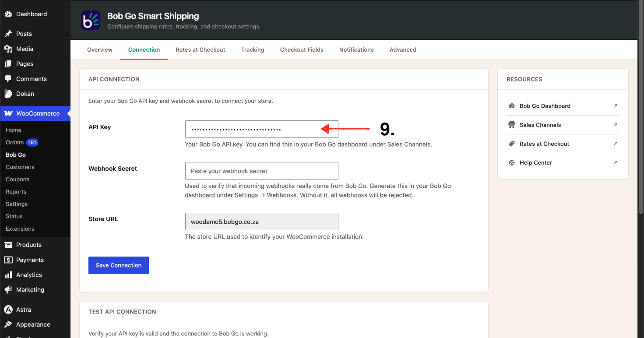Open the Tracking tab

[x=253, y=49]
